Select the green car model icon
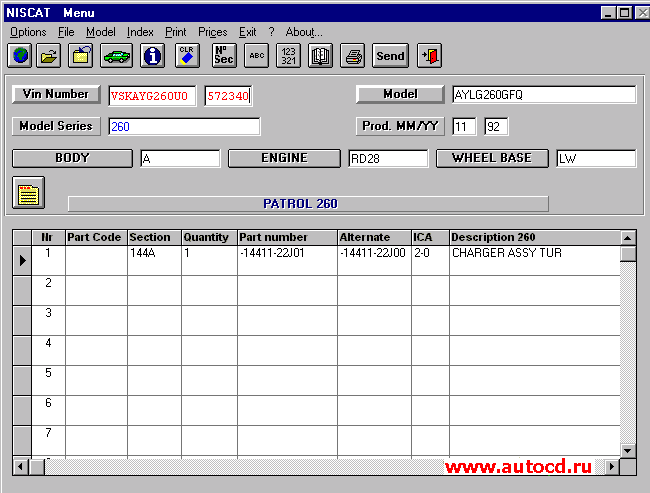The image size is (650, 493). point(116,56)
